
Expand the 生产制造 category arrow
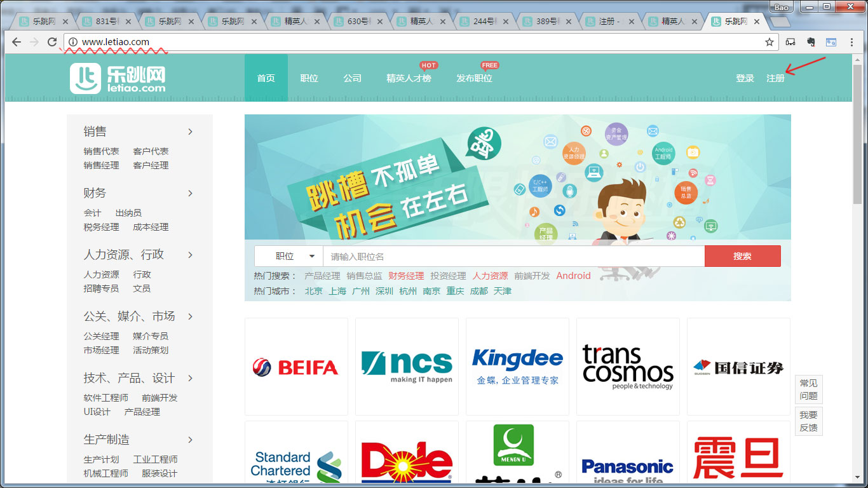click(x=190, y=440)
